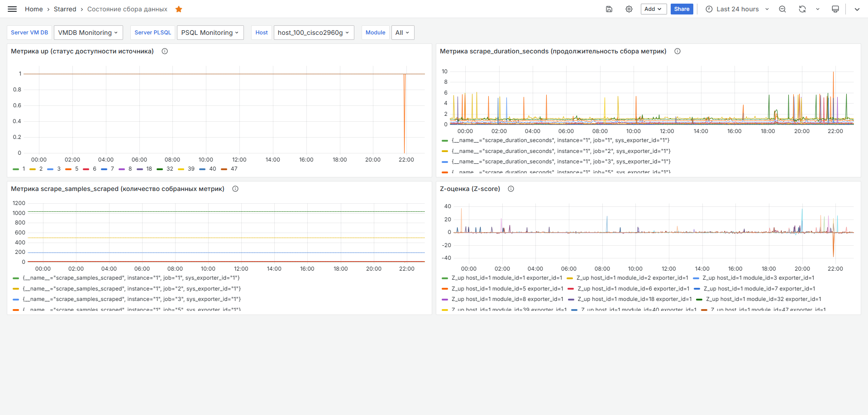Unstar the dashboard using the star icon
Viewport: 868px width, 415px height.
click(179, 9)
